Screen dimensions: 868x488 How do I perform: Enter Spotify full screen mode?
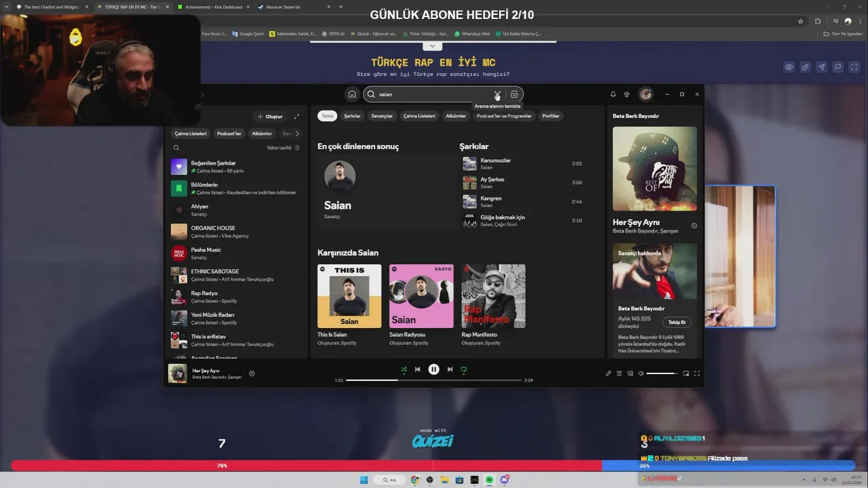696,373
